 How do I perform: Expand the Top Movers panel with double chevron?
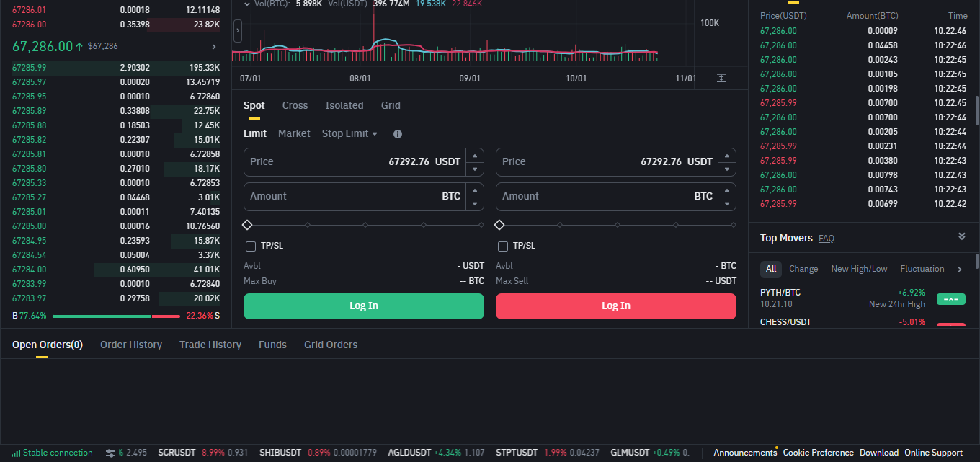[961, 237]
